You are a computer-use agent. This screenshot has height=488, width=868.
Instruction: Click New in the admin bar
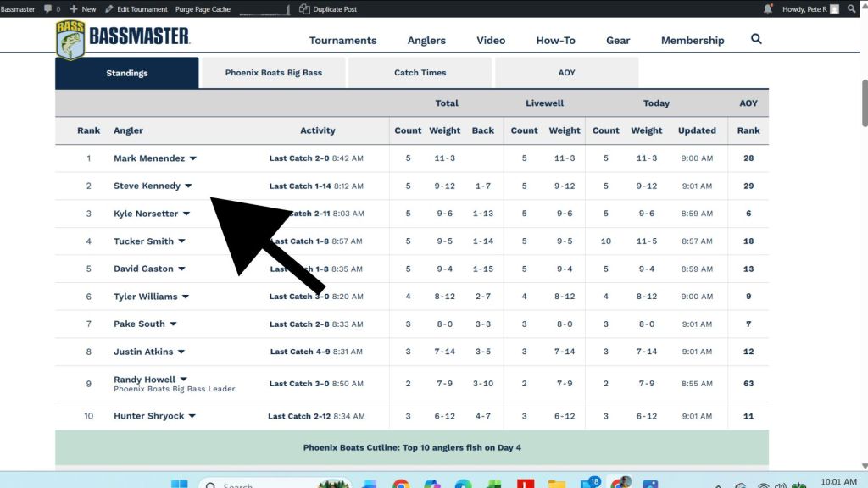coord(83,9)
